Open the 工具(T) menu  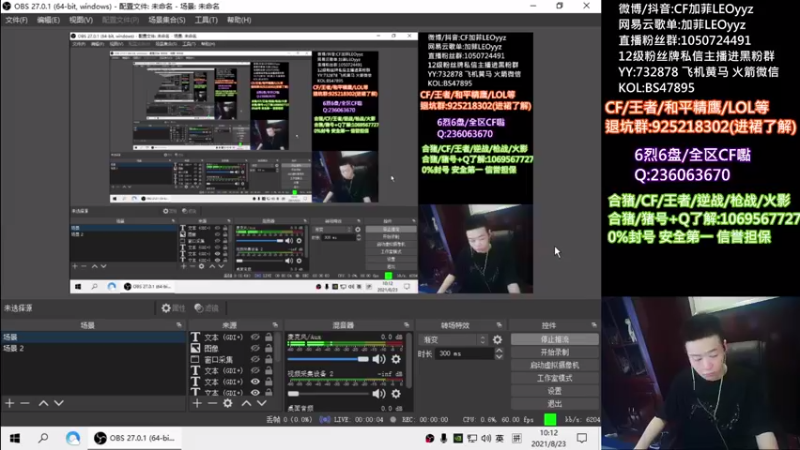point(206,20)
